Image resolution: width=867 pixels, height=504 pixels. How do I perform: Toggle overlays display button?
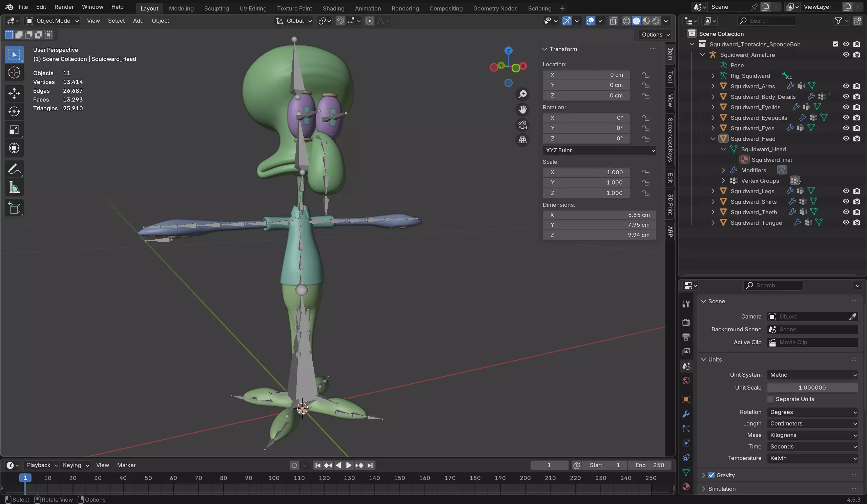click(591, 21)
